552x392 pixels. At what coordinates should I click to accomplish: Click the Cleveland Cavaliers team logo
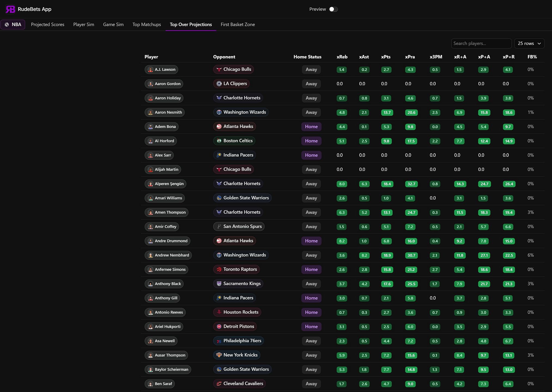coord(219,384)
